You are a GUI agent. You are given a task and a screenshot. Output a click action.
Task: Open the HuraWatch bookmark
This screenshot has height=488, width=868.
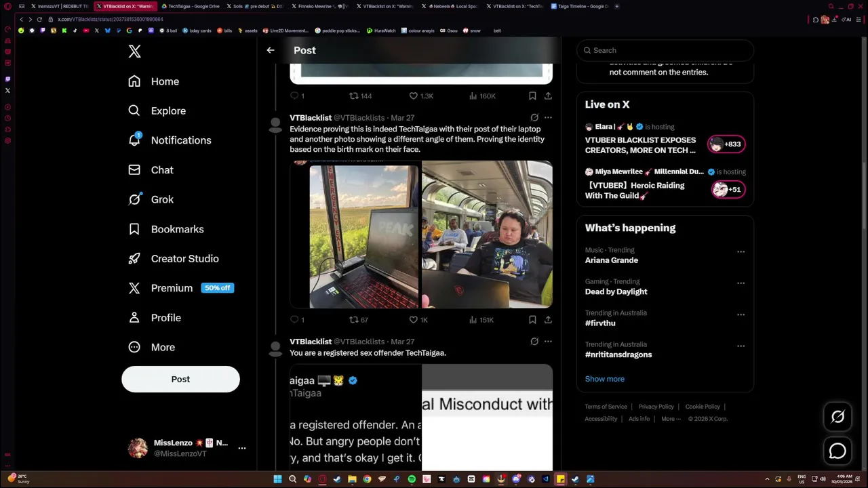(x=381, y=30)
